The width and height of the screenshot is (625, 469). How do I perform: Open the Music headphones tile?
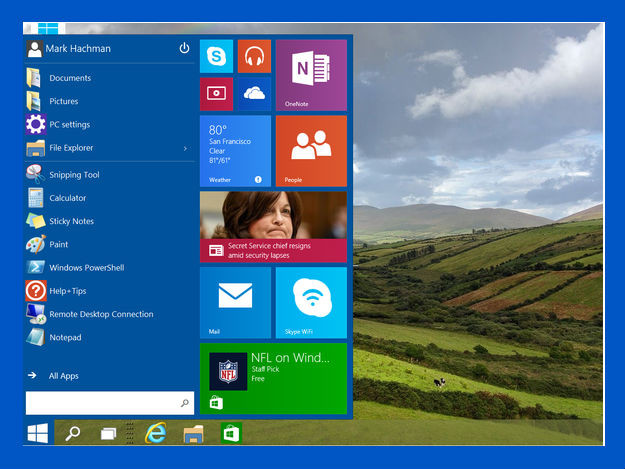pos(254,56)
